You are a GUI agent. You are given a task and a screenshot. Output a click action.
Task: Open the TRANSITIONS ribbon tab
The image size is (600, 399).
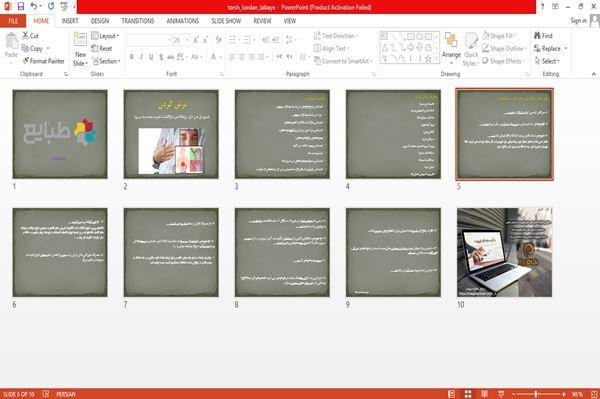[x=138, y=21]
